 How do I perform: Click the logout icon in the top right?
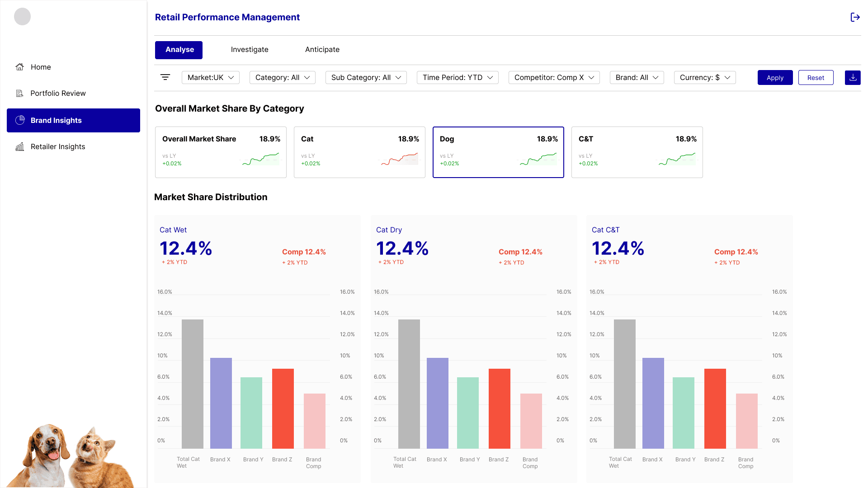tap(855, 17)
